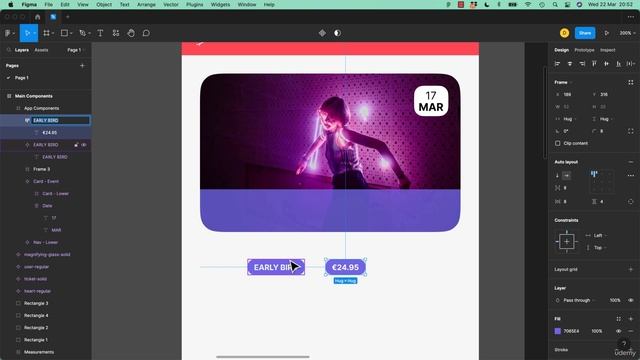640x360 pixels.
Task: Open the Resources tool
Action: [x=116, y=33]
